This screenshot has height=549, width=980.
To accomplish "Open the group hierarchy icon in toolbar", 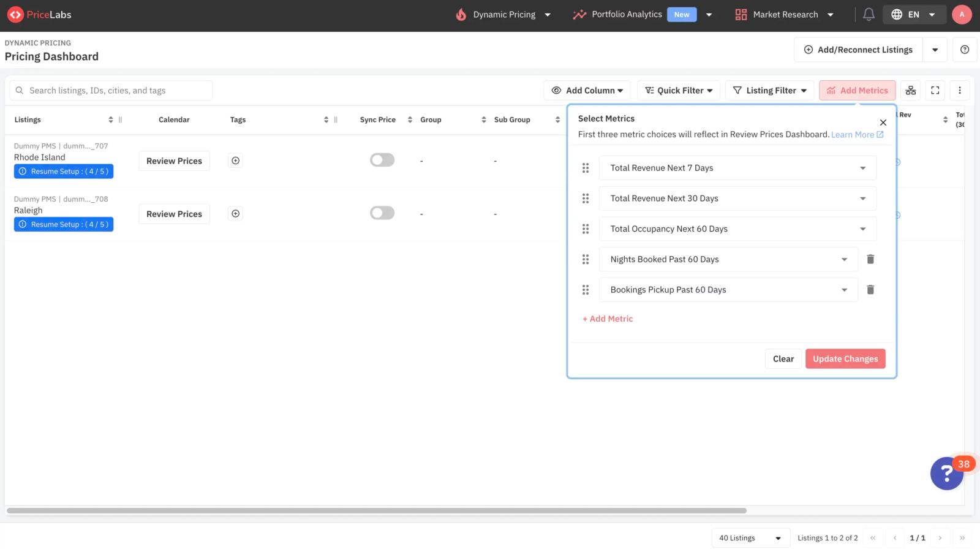I will [x=911, y=91].
